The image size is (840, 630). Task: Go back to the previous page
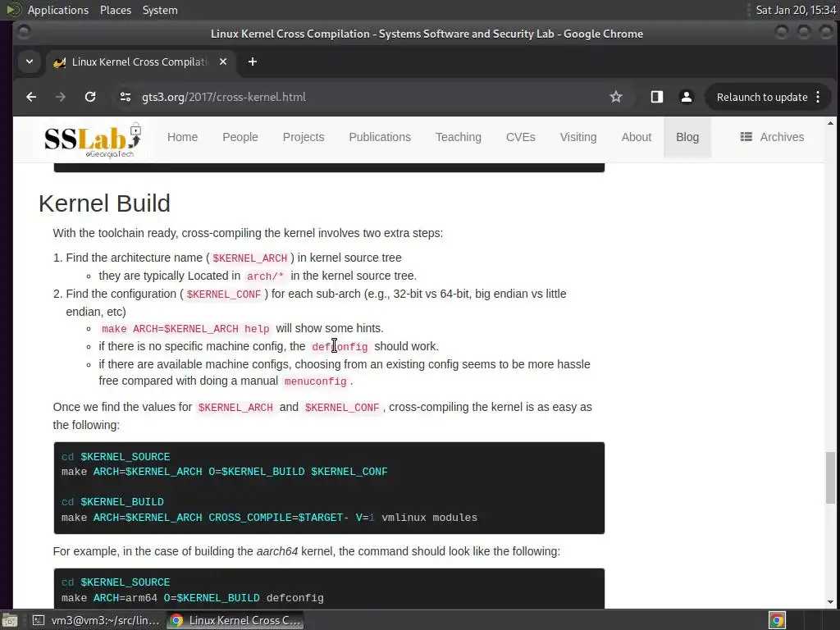[31, 97]
